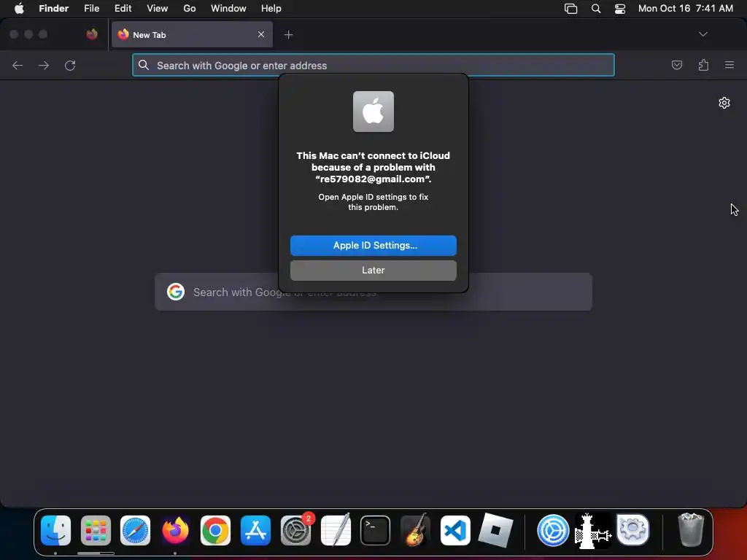Viewport: 747px width, 560px height.
Task: Go back with the back arrow
Action: tap(18, 65)
